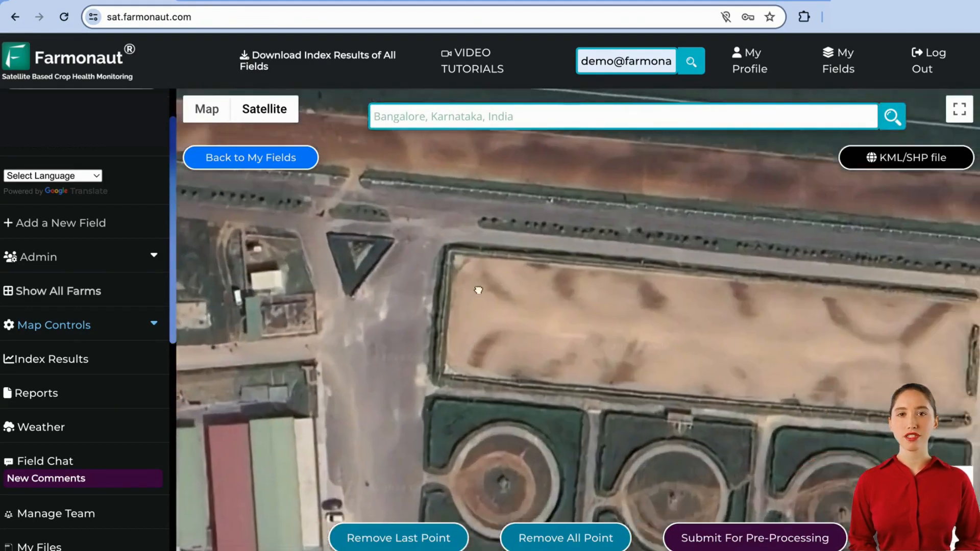The width and height of the screenshot is (980, 551).
Task: Open Field Chat
Action: 38,461
